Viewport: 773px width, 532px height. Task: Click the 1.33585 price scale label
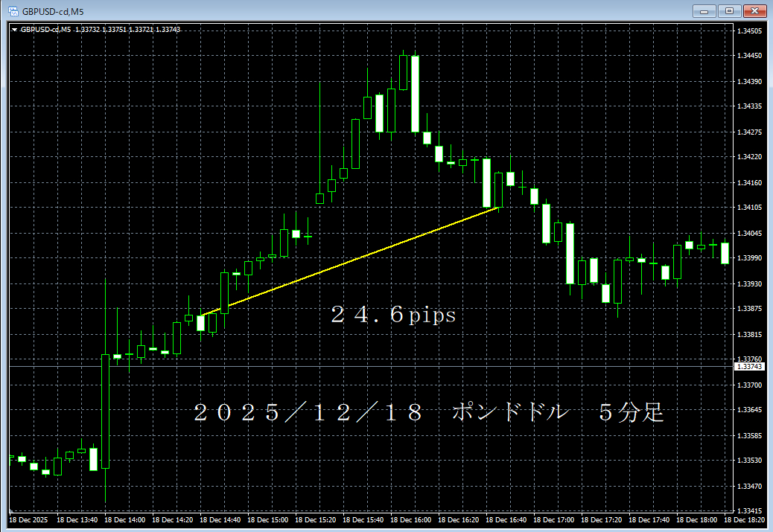[749, 436]
